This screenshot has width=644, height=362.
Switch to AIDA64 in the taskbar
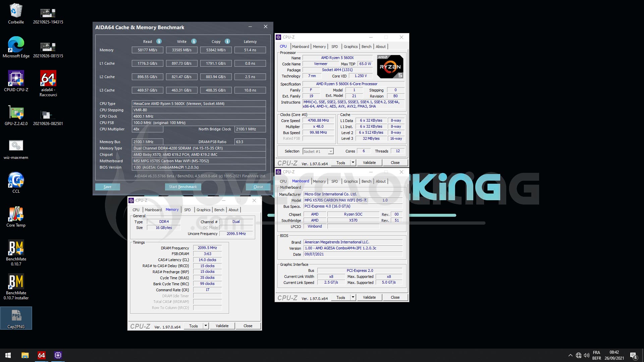(41, 355)
